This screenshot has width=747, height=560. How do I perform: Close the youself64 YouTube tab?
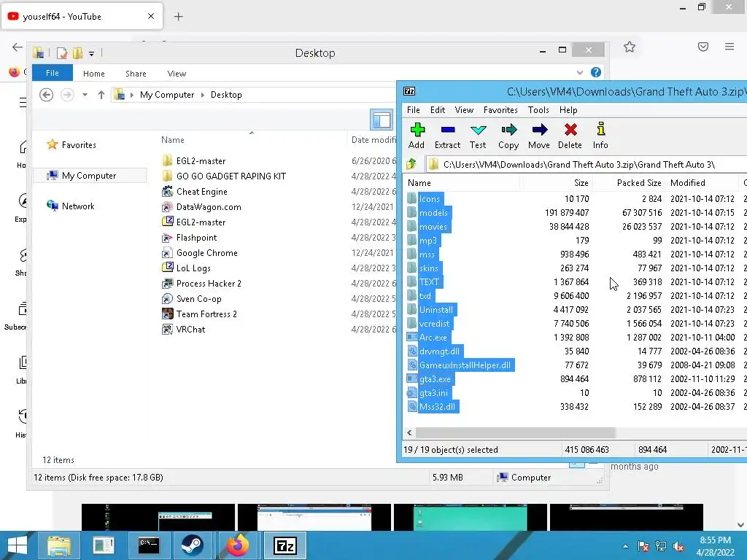coord(151,16)
